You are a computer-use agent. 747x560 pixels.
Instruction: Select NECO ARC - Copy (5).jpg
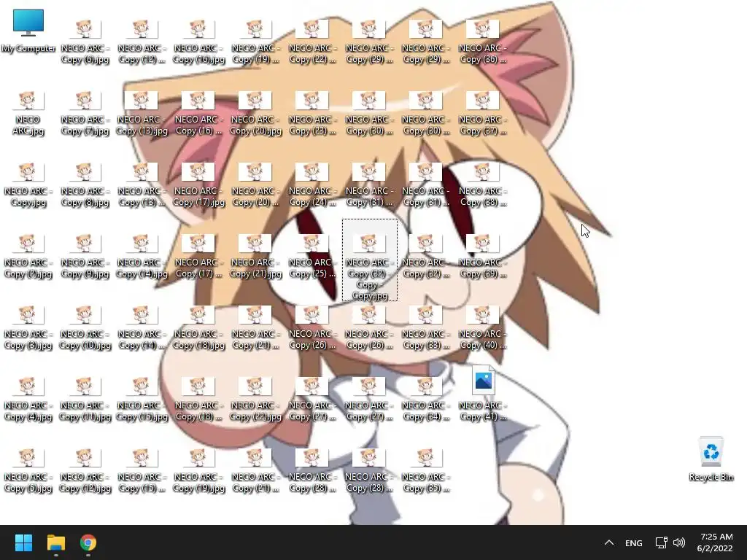[28, 470]
